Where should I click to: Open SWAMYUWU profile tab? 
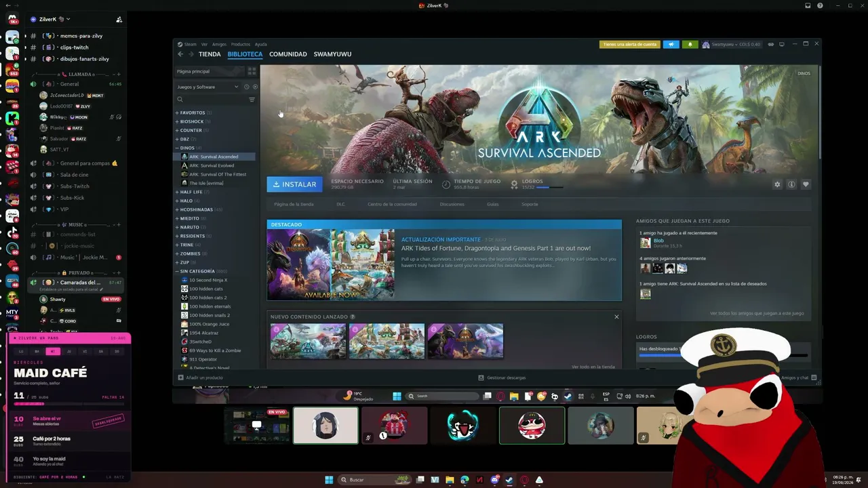point(332,54)
